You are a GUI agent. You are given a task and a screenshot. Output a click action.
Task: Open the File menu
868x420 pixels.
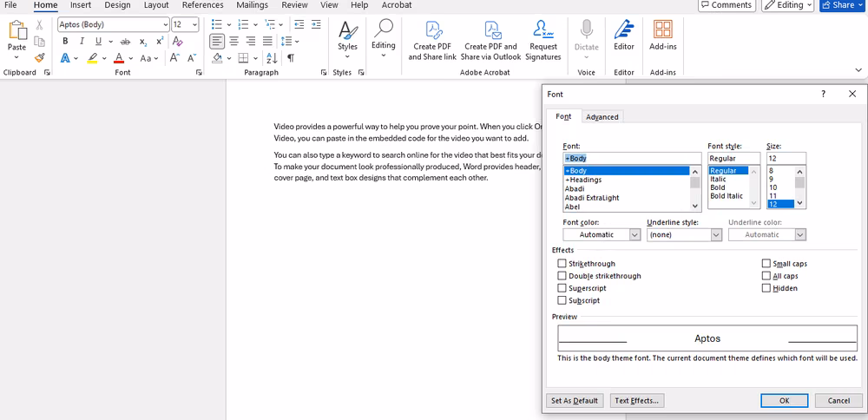coord(10,5)
